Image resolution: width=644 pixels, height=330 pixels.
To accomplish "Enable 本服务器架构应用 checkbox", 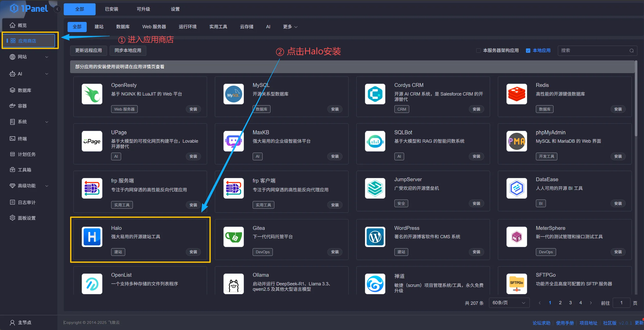I will (x=478, y=50).
